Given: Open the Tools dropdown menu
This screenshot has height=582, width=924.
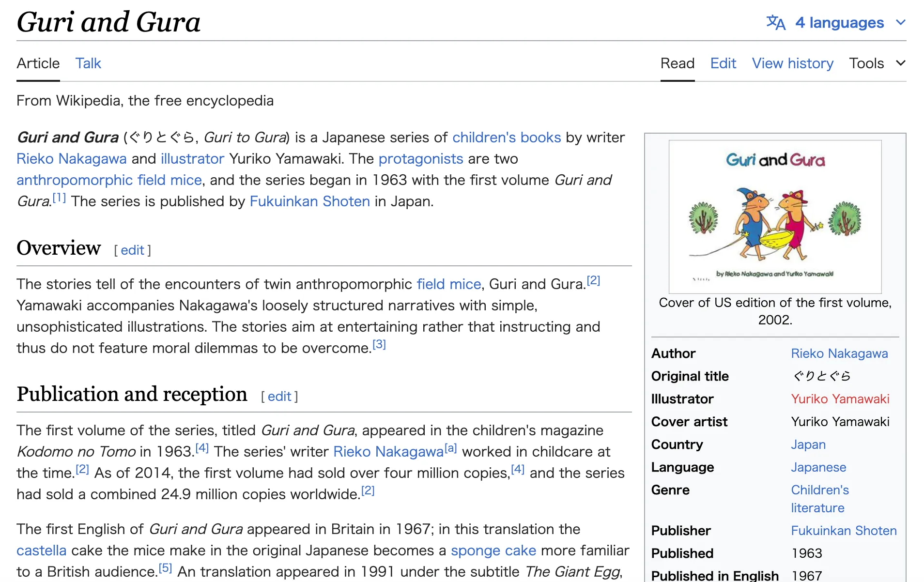Looking at the screenshot, I should [877, 63].
